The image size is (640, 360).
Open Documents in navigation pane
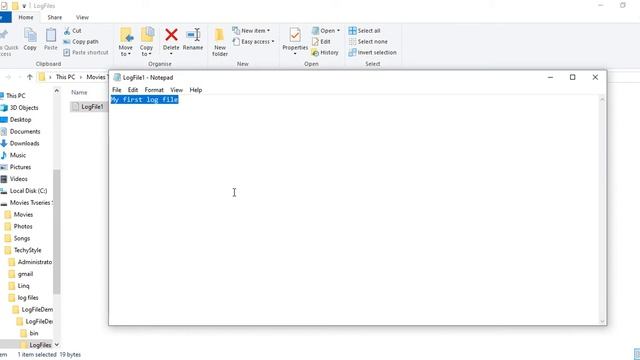[x=25, y=131]
